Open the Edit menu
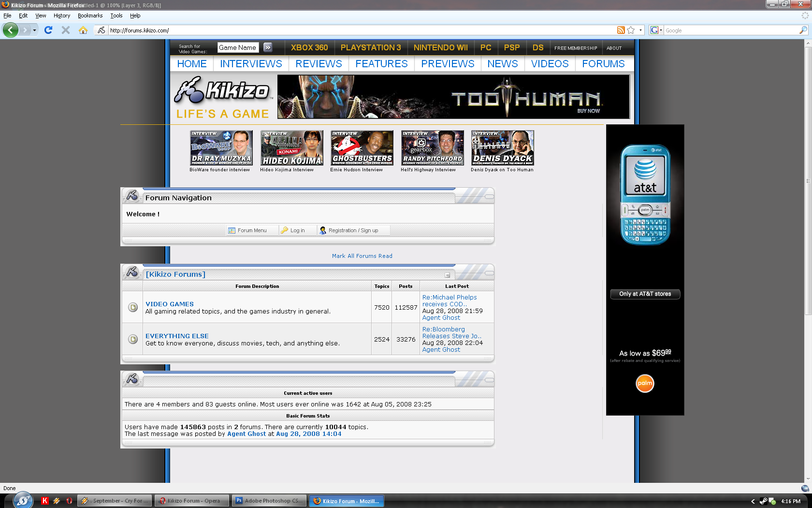 (23, 15)
